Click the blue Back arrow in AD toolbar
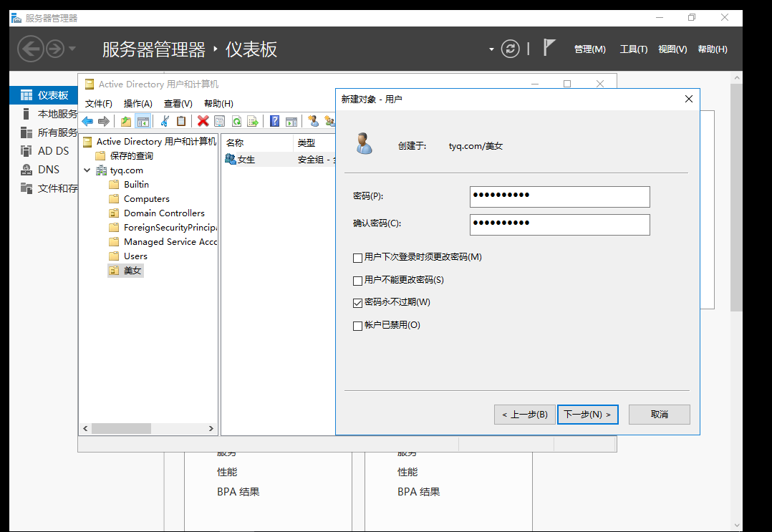Screen dimensions: 772x532 (x=87, y=121)
